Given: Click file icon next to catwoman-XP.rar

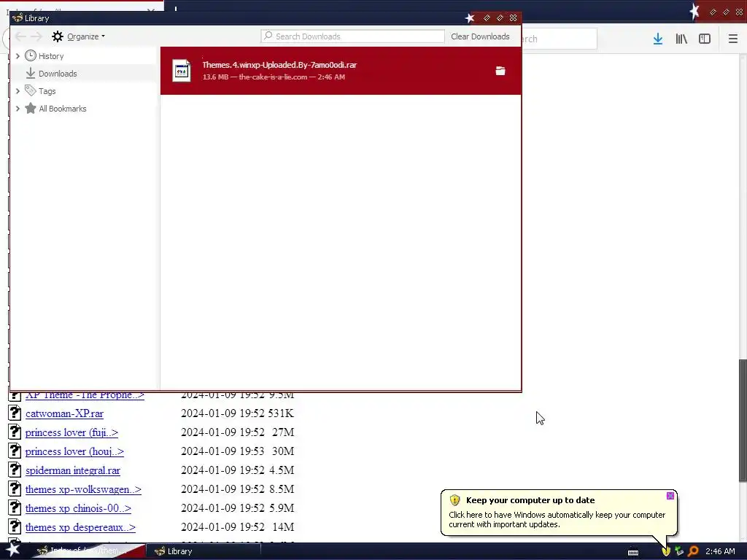Looking at the screenshot, I should [x=15, y=413].
